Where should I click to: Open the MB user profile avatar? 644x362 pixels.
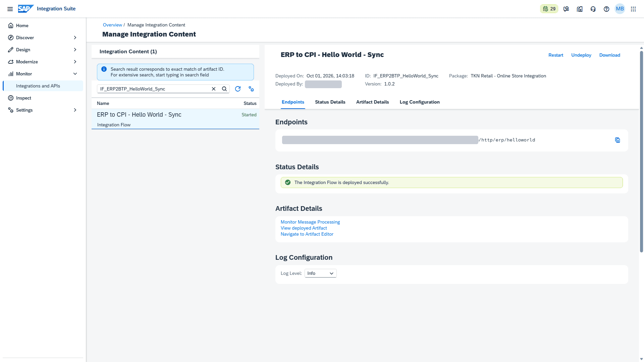click(x=620, y=9)
